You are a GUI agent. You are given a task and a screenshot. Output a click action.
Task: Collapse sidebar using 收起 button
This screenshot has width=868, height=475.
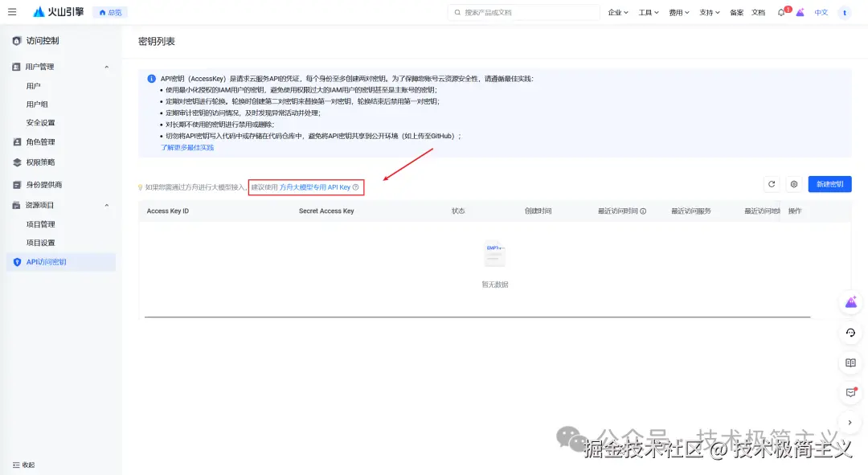pos(24,465)
